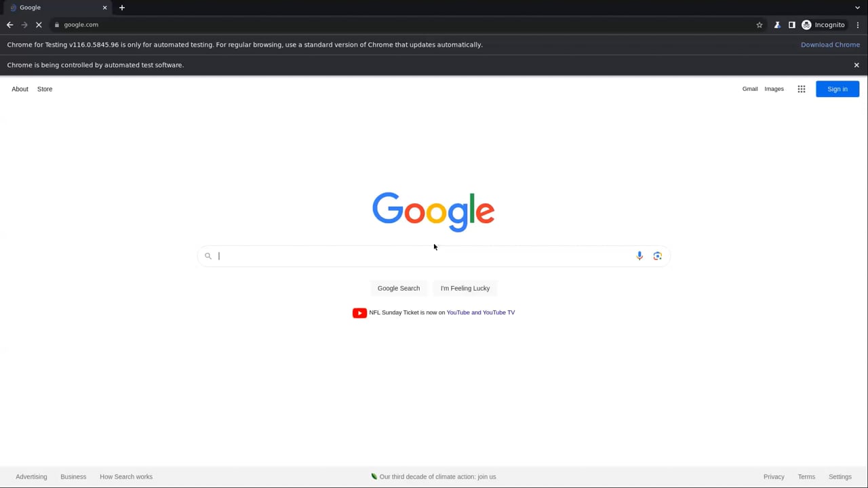Click the Incognito profile indicator
This screenshot has width=868, height=488.
823,24
